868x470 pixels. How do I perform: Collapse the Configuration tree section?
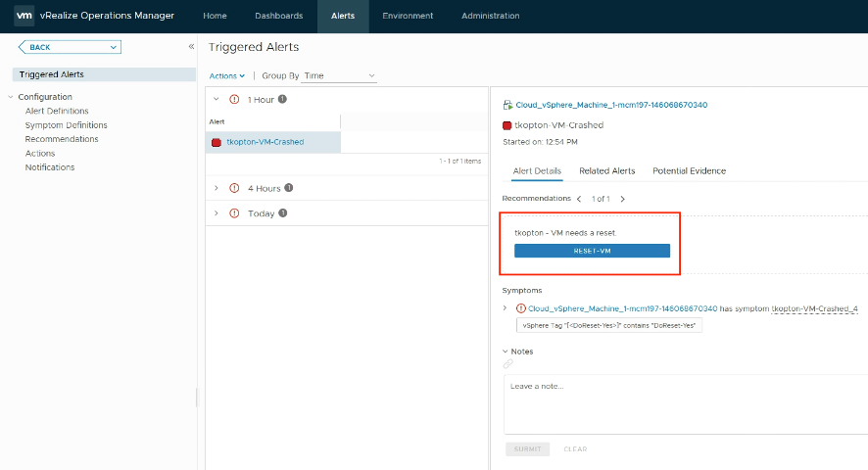point(11,97)
